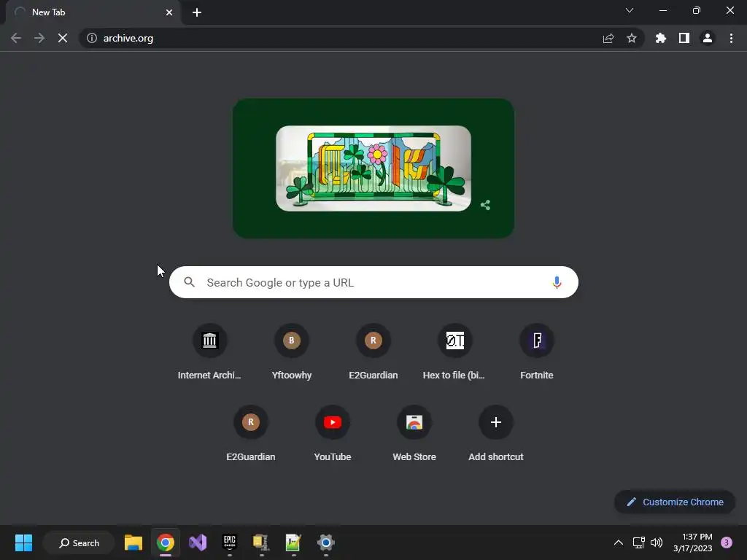Open the Fortnite shortcut
The height and width of the screenshot is (560, 747).
coord(537,352)
